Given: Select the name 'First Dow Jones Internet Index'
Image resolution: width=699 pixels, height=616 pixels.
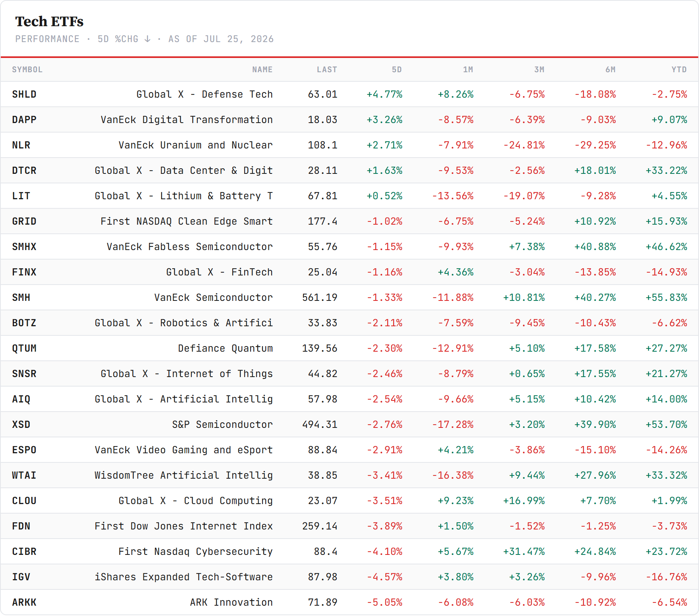Looking at the screenshot, I should click(184, 526).
